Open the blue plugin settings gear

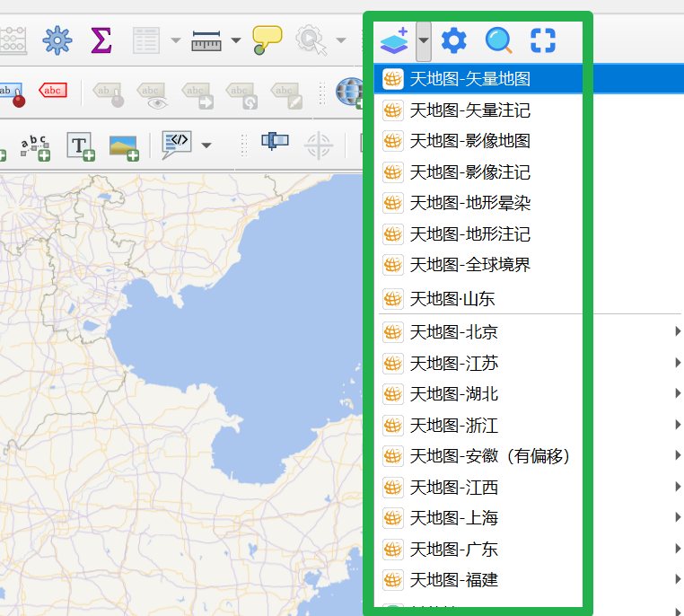pyautogui.click(x=454, y=40)
